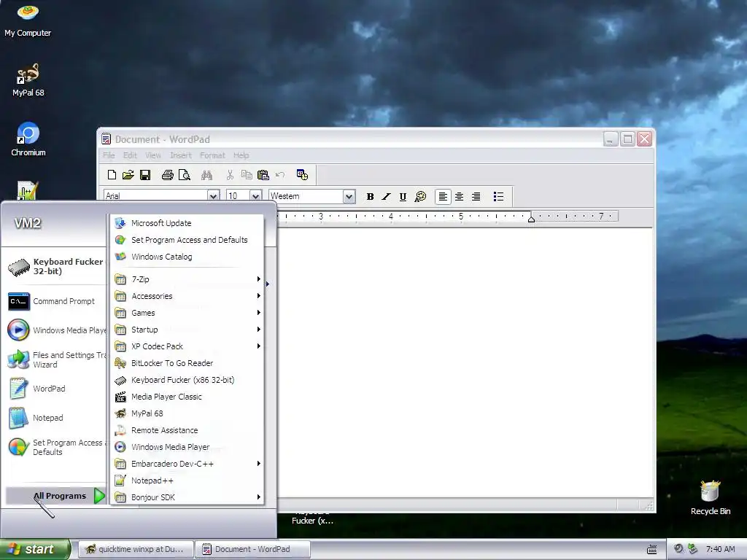Open Windows Catalog from All Programs
Viewport: 747px width, 560px height.
coord(187,256)
